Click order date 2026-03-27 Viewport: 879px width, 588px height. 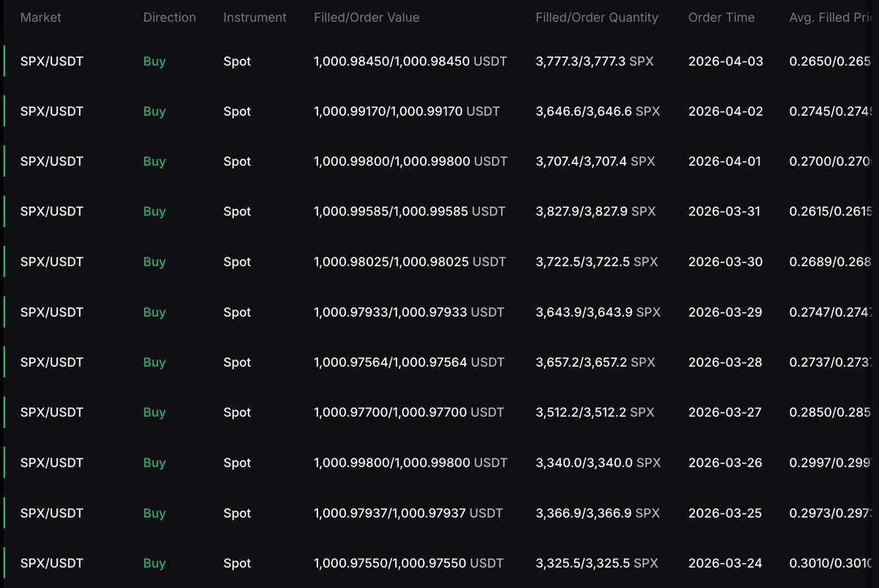point(725,412)
